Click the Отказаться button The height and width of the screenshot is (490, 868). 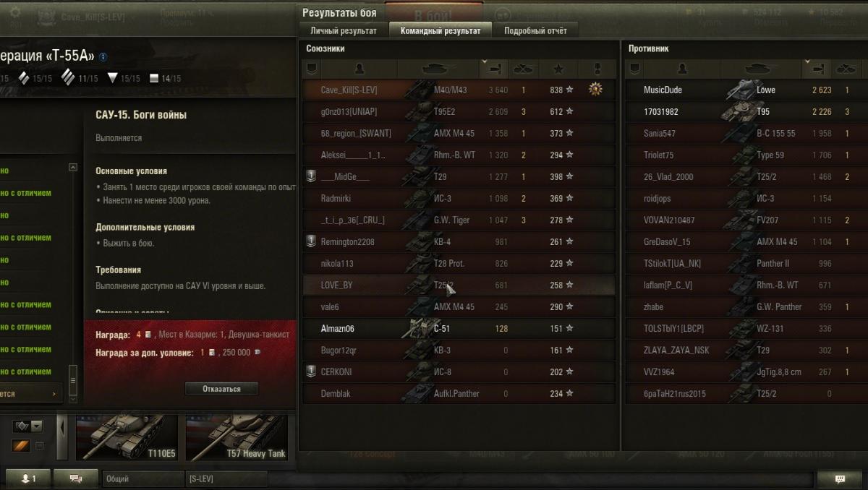tap(221, 389)
